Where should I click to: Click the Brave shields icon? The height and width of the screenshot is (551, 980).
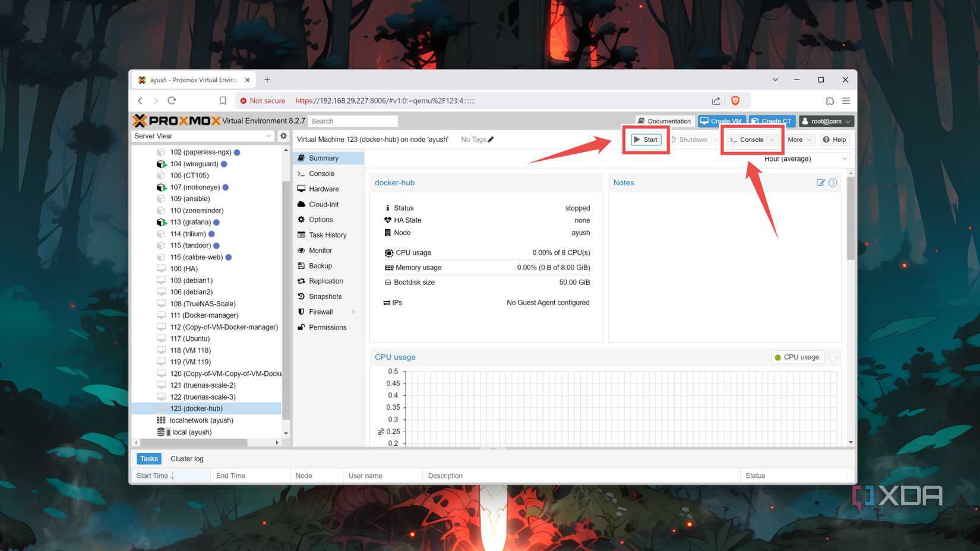coord(735,100)
